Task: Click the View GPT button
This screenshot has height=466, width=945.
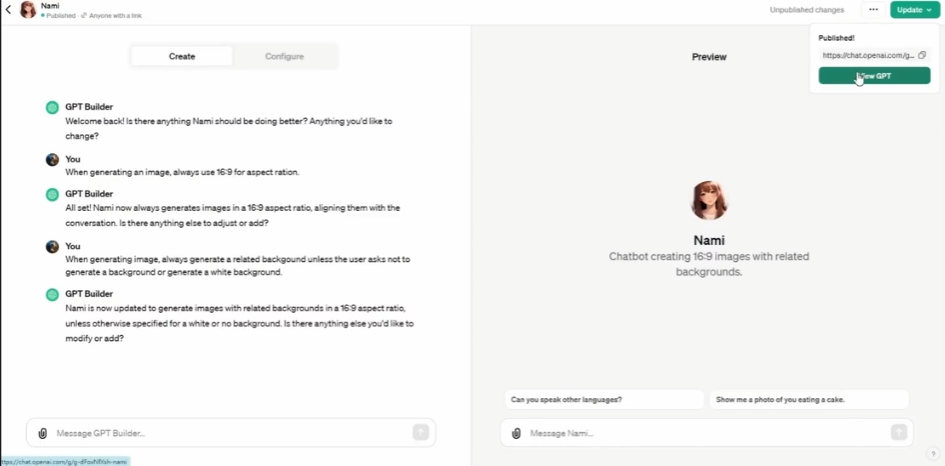Action: (x=874, y=76)
